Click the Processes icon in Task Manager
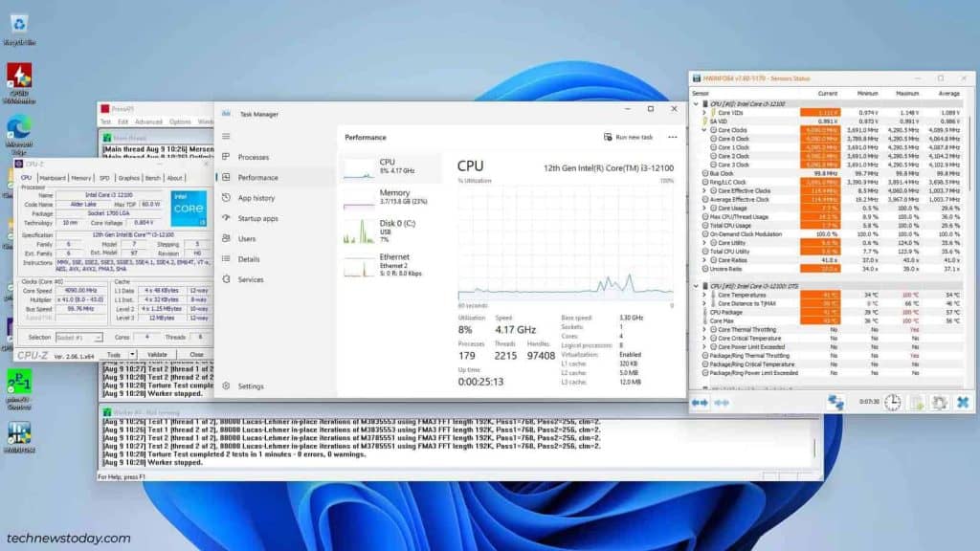980x551 pixels. [226, 157]
